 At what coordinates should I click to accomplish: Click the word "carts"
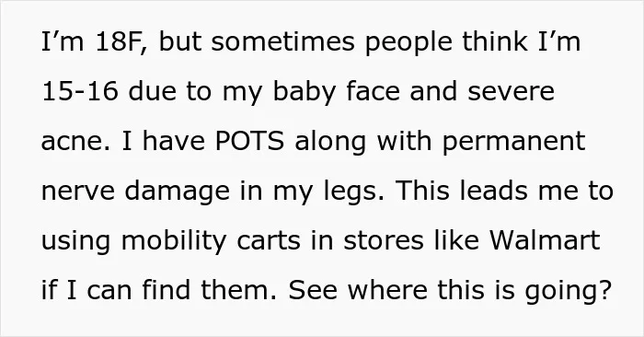point(269,241)
